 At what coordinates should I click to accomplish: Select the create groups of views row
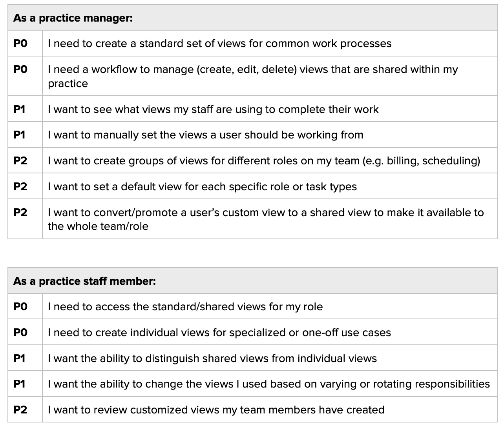click(x=264, y=161)
